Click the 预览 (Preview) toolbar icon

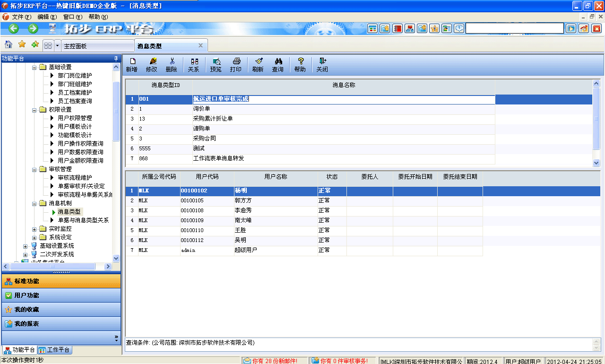coord(216,65)
